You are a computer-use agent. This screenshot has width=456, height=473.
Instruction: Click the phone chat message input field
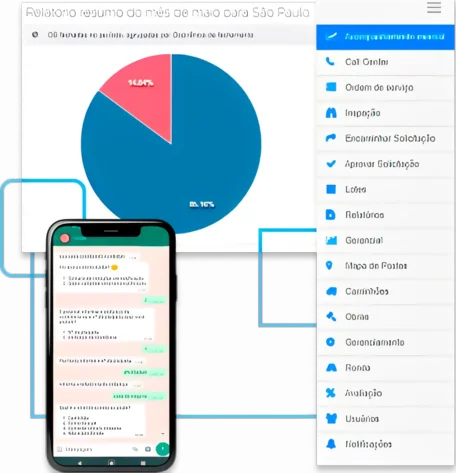97,449
